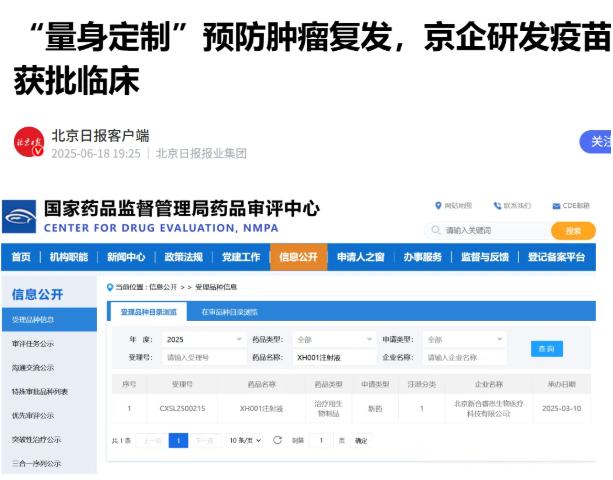Click the magnifier icon in search box
Image resolution: width=613 pixels, height=480 pixels.
436,230
